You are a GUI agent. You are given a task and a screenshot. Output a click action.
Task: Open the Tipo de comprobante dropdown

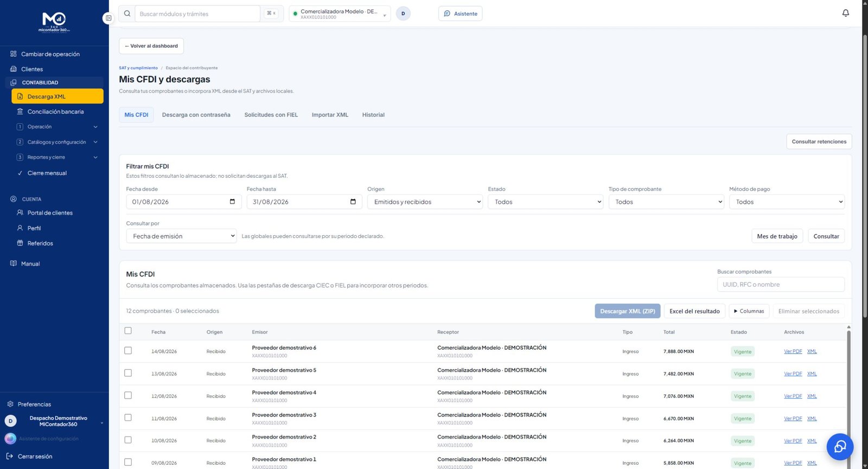click(x=666, y=202)
